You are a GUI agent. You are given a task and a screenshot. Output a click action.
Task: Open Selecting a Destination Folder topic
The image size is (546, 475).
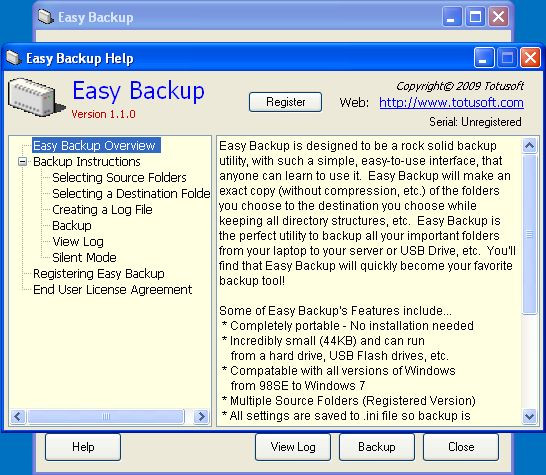(x=131, y=194)
